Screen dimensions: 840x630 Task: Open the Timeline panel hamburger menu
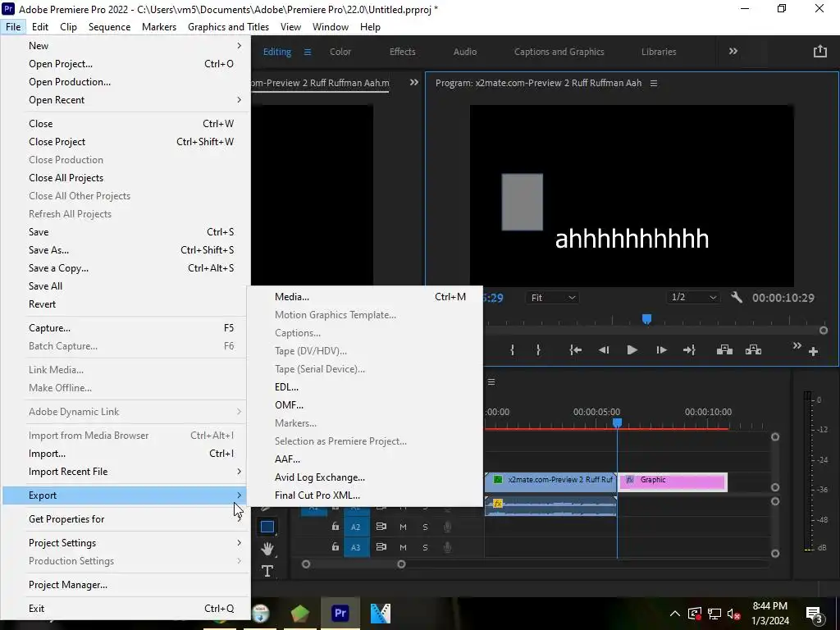point(491,382)
